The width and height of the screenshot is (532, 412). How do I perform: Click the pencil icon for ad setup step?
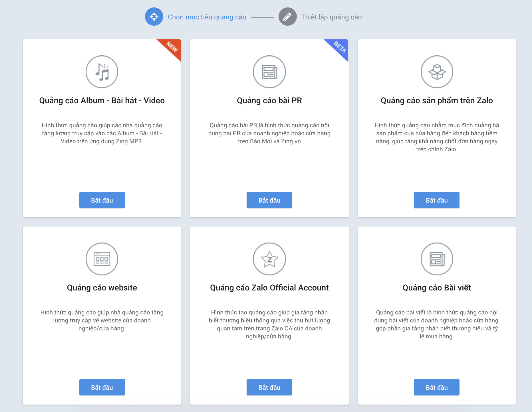click(287, 17)
